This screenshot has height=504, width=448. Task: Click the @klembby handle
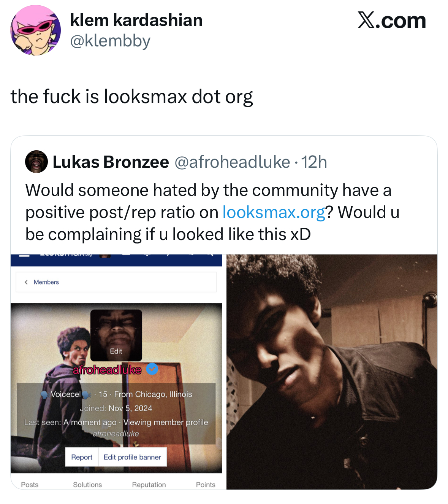coord(110,41)
